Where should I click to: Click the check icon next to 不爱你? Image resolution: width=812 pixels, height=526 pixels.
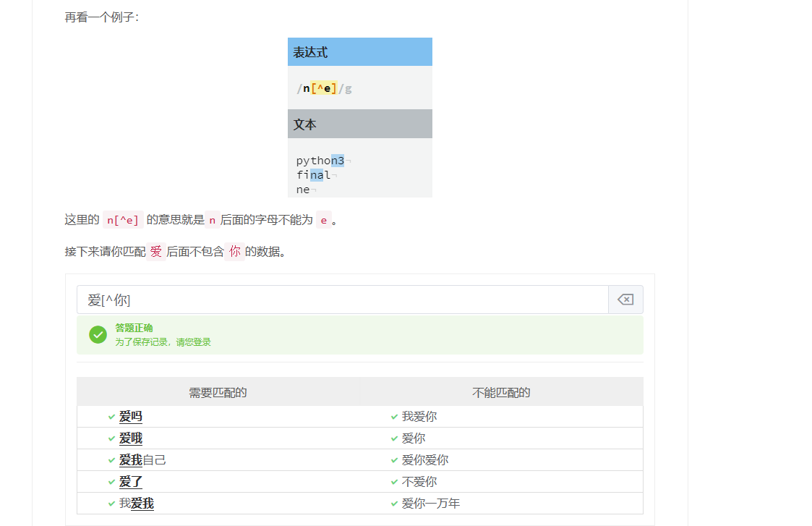click(394, 482)
